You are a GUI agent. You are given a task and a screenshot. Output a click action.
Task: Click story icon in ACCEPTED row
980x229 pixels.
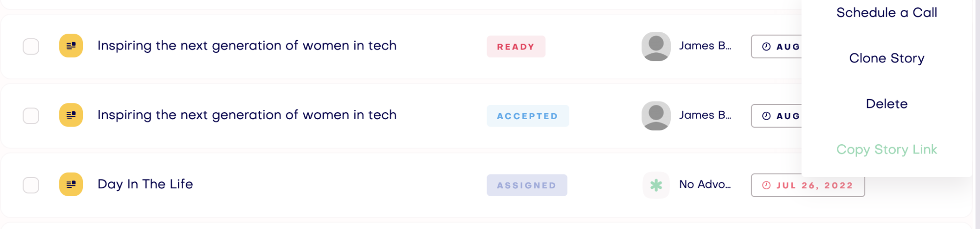point(71,115)
